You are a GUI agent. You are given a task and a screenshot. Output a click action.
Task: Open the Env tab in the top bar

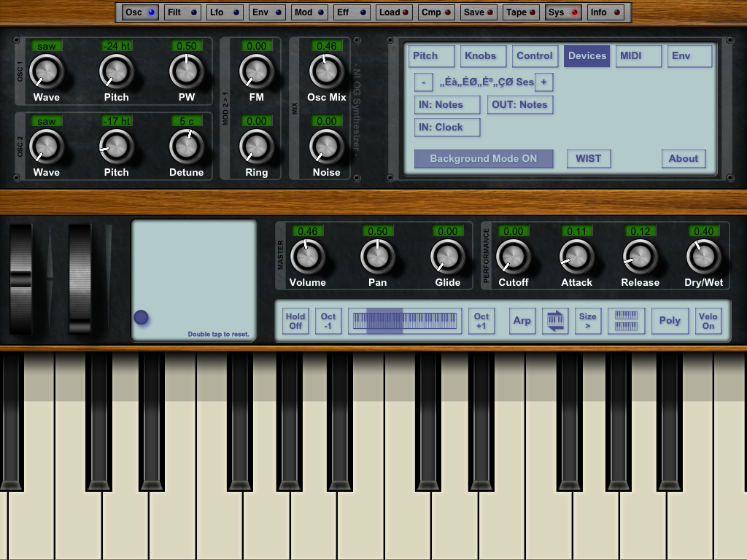point(267,12)
